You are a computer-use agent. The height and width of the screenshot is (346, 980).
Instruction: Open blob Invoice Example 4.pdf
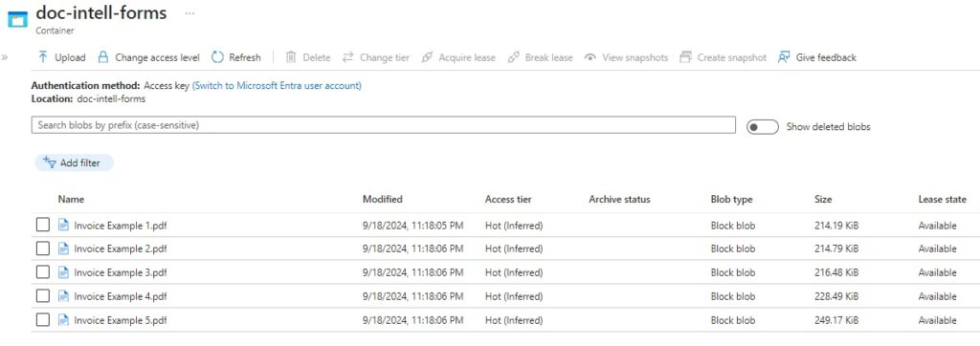pyautogui.click(x=120, y=296)
